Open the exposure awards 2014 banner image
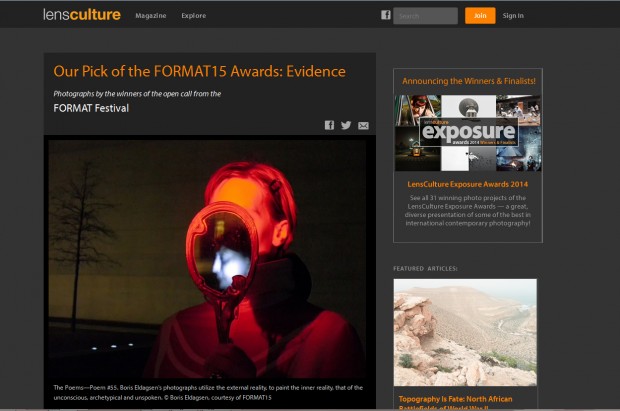 point(468,133)
